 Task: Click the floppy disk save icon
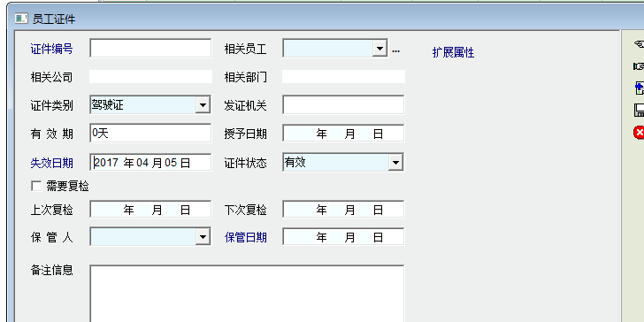pyautogui.click(x=640, y=110)
